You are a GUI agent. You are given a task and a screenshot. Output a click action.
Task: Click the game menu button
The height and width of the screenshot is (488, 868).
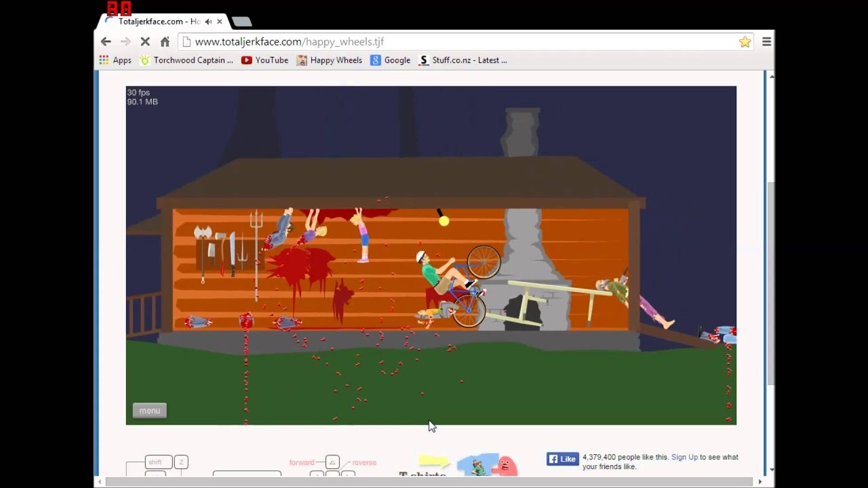point(149,411)
